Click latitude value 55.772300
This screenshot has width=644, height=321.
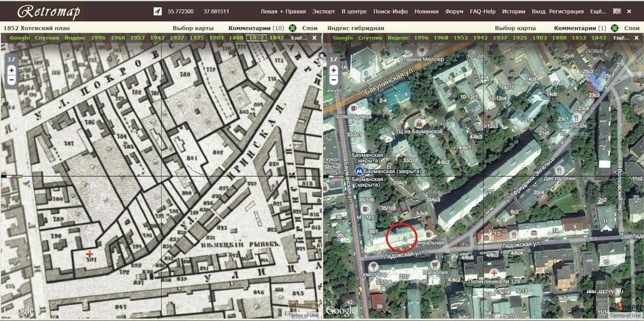tap(180, 11)
